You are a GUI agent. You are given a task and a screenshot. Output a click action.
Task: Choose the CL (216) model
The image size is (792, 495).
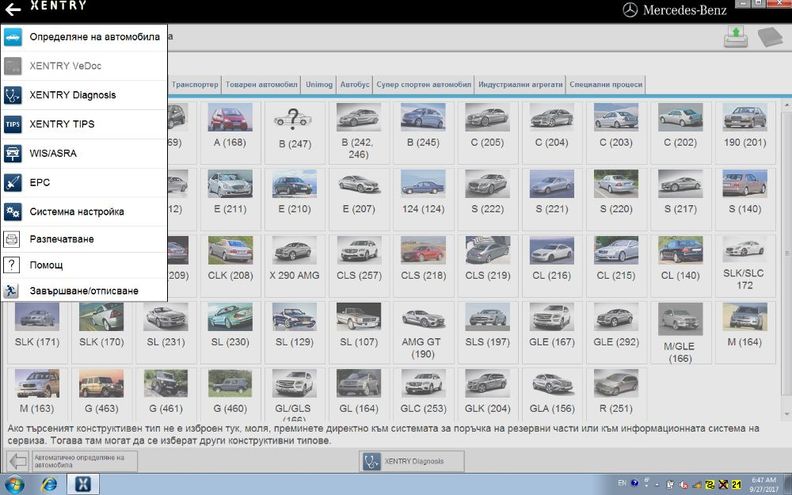[552, 265]
